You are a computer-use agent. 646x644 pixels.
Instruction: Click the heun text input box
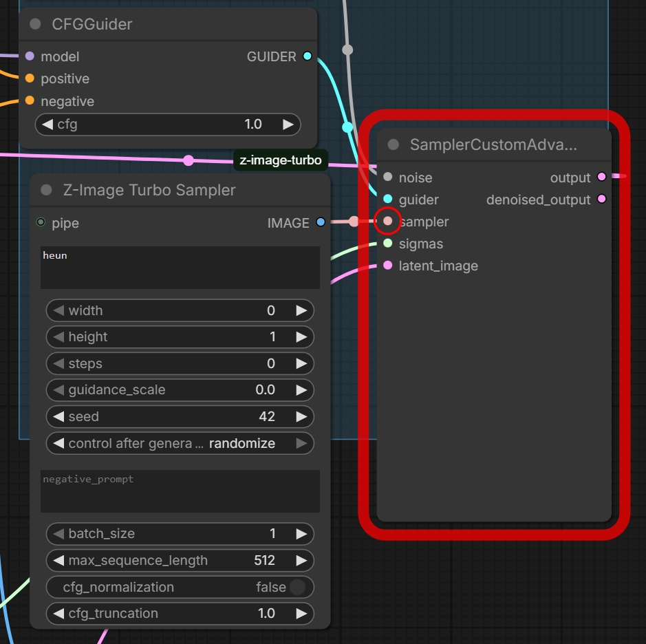tap(180, 268)
